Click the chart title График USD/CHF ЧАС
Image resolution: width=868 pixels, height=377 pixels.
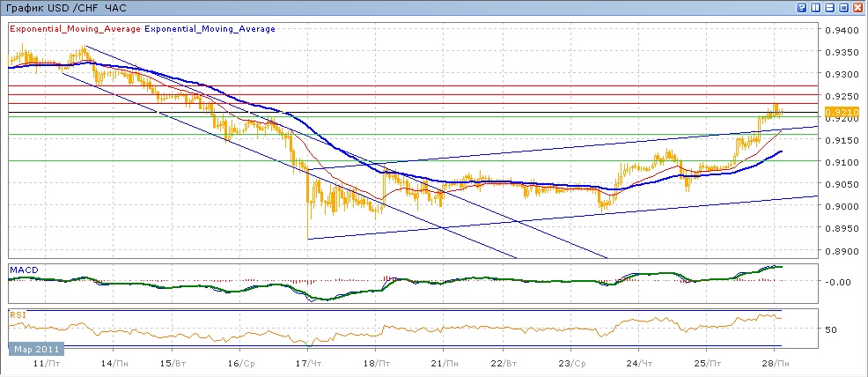(x=65, y=7)
